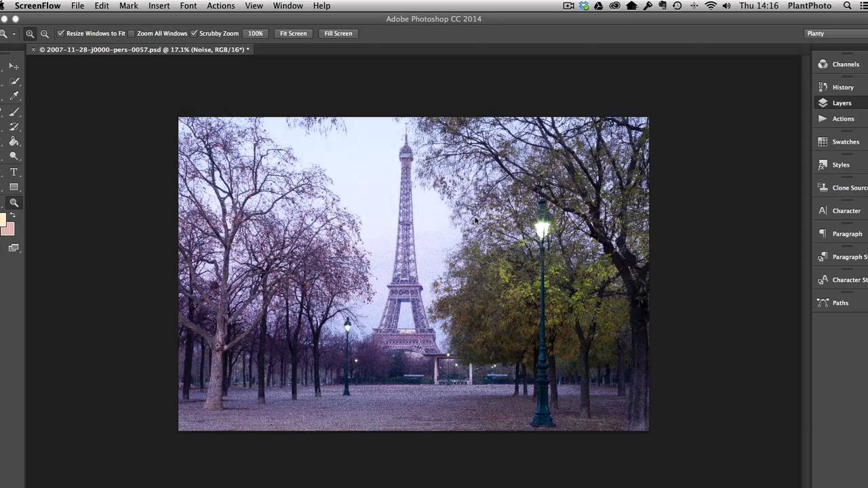Viewport: 868px width, 488px height.
Task: Open the Mark menu
Action: [128, 5]
